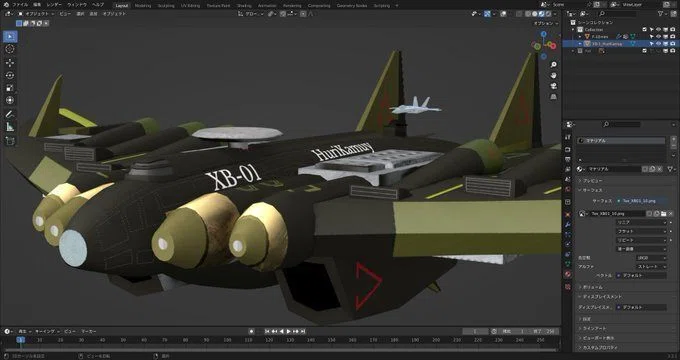
Task: Click the pan hand viewport gizmo
Action: [553, 75]
